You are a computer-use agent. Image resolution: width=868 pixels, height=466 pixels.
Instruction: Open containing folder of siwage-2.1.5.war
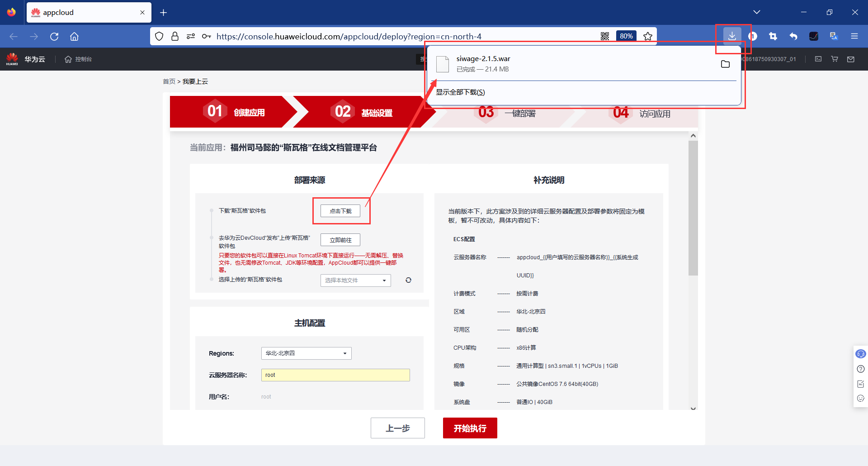[725, 64]
